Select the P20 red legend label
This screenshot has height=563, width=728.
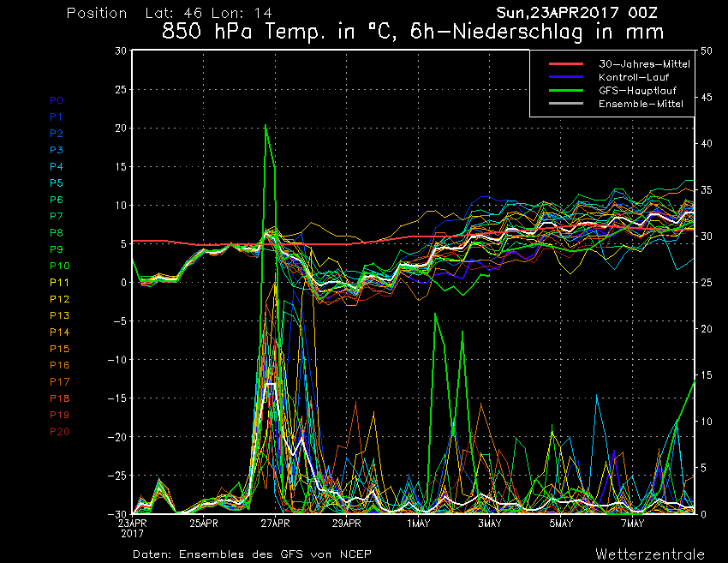click(x=59, y=432)
